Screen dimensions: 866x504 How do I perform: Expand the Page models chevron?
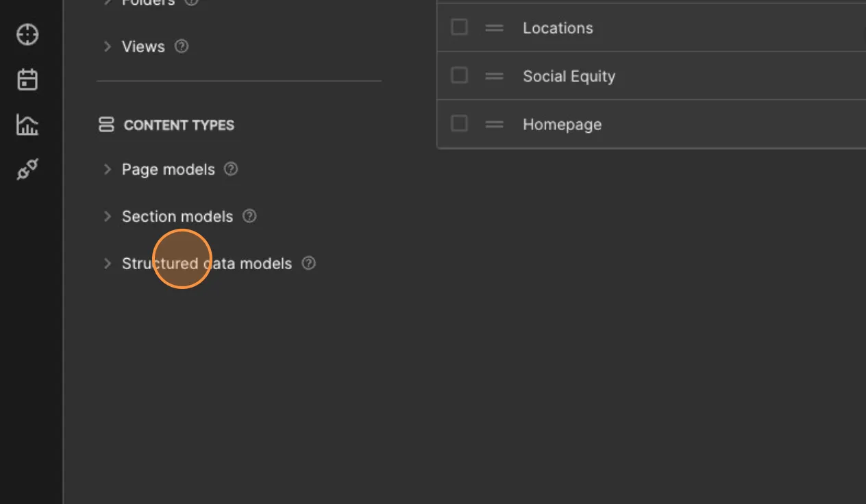tap(107, 169)
